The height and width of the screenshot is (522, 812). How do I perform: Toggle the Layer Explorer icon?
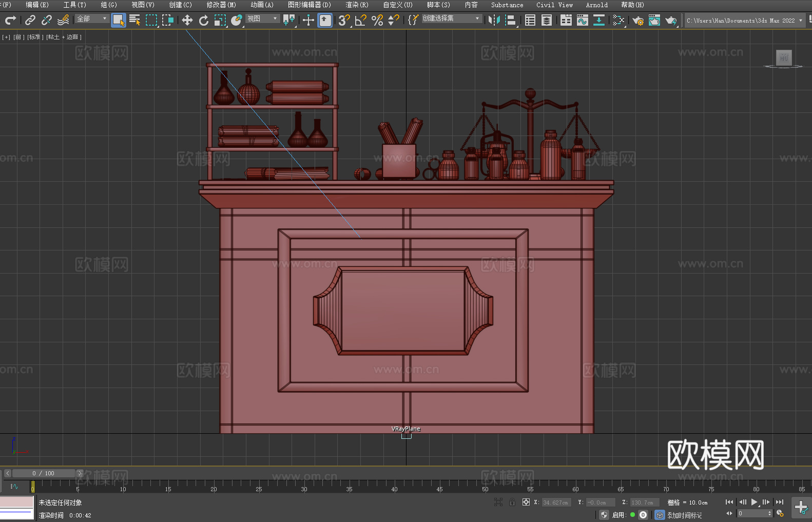[547, 20]
